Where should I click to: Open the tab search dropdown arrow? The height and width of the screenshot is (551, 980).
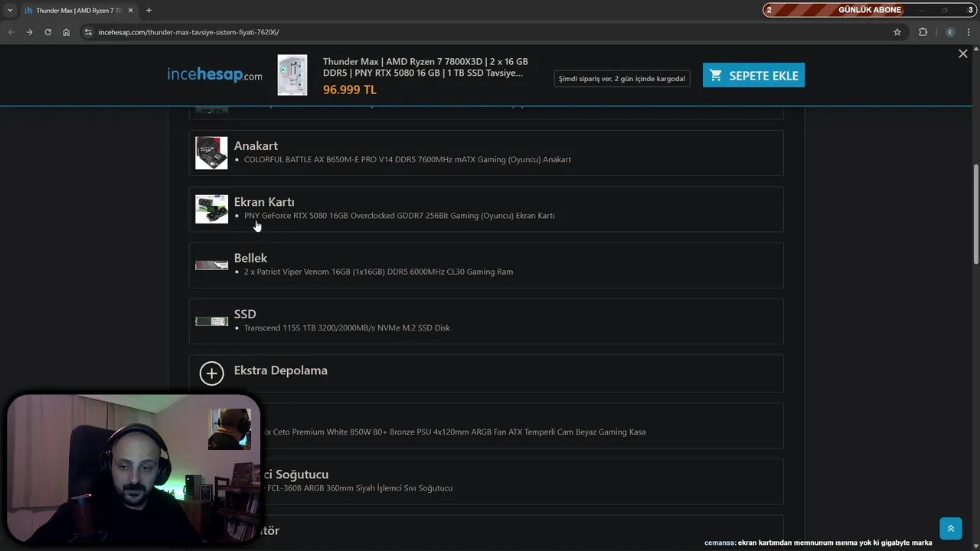coord(10,10)
